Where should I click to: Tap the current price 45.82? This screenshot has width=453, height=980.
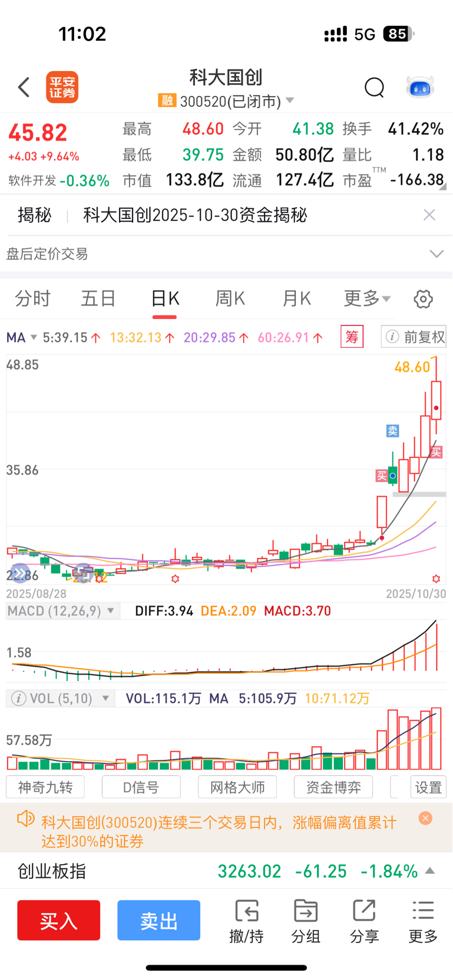(38, 133)
